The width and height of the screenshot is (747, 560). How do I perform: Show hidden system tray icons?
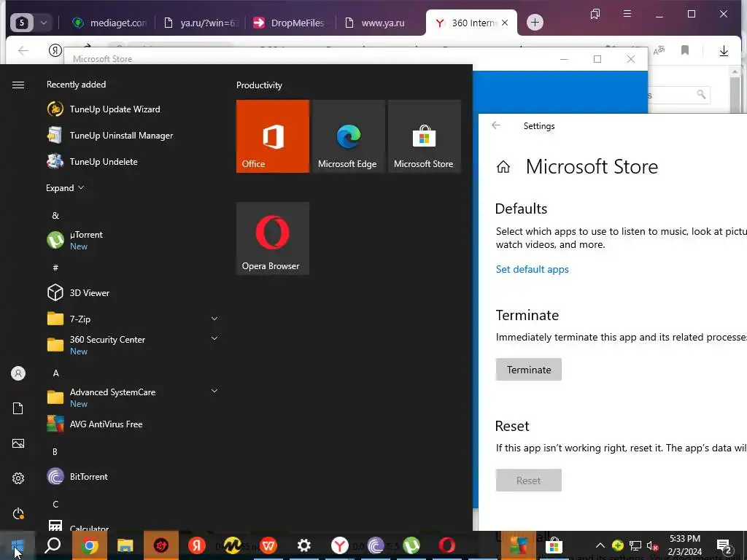click(x=600, y=545)
